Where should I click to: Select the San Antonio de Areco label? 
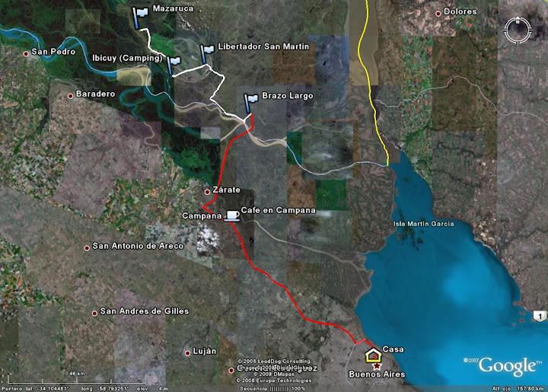[138, 247]
